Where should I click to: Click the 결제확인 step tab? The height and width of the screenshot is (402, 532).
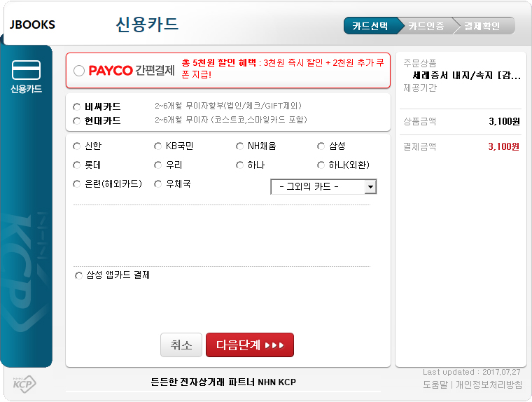point(482,26)
